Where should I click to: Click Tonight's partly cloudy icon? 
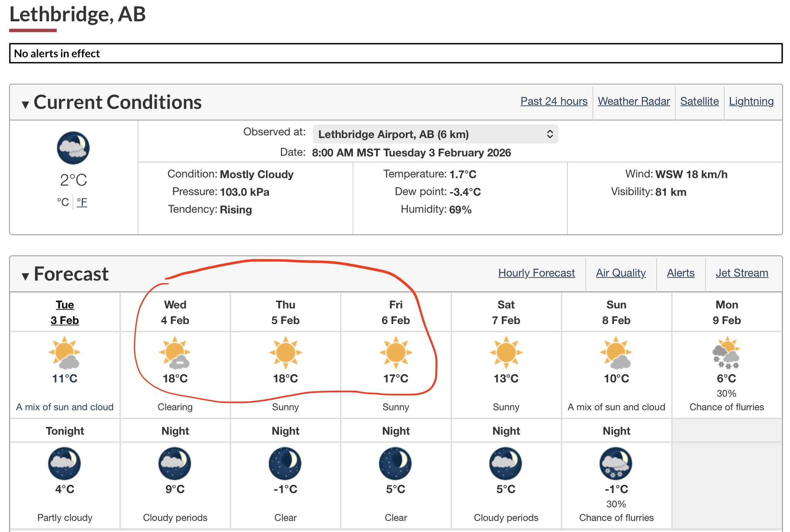click(64, 463)
